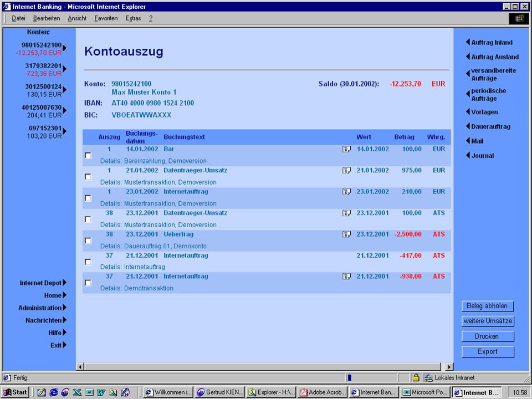Image resolution: width=532 pixels, height=399 pixels.
Task: Click the Lokales Intranet zone icon
Action: point(428,377)
